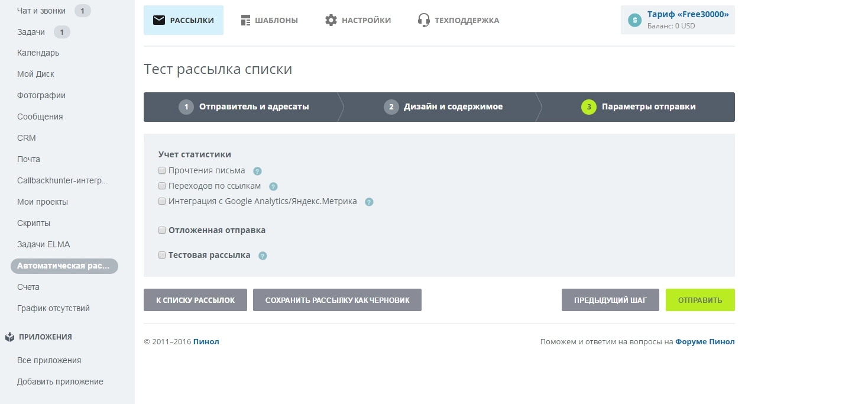This screenshot has height=404, width=868.
Task: Open CRM in the left sidebar
Action: click(x=27, y=138)
